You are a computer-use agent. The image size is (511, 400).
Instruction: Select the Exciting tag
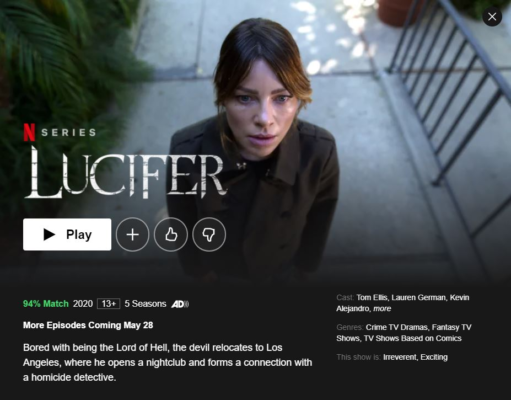(x=434, y=357)
